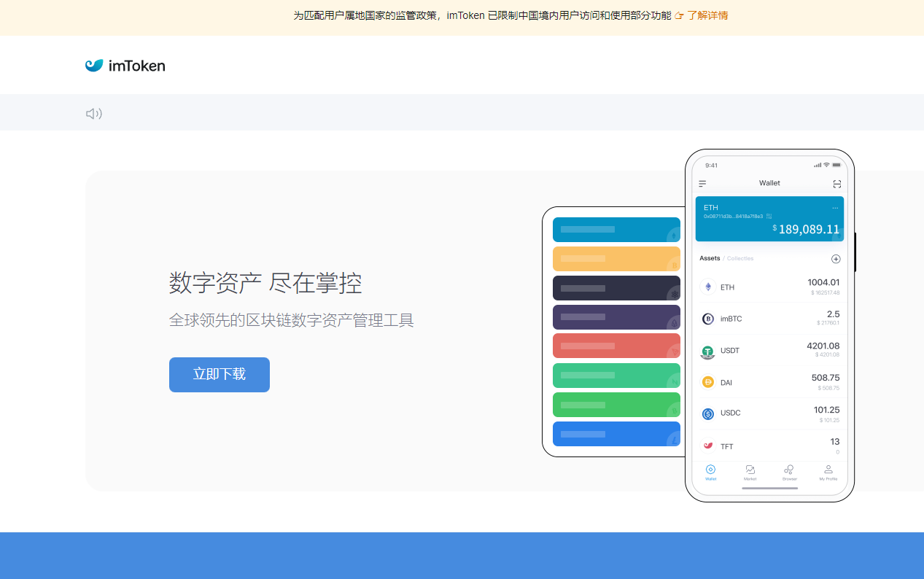Open the Wallet tab in the phone's bottom bar
This screenshot has height=579, width=924.
point(711,473)
